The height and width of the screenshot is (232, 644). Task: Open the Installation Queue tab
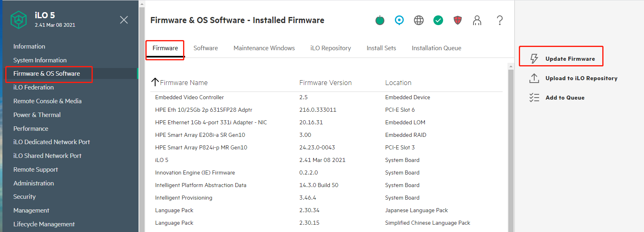pyautogui.click(x=436, y=48)
